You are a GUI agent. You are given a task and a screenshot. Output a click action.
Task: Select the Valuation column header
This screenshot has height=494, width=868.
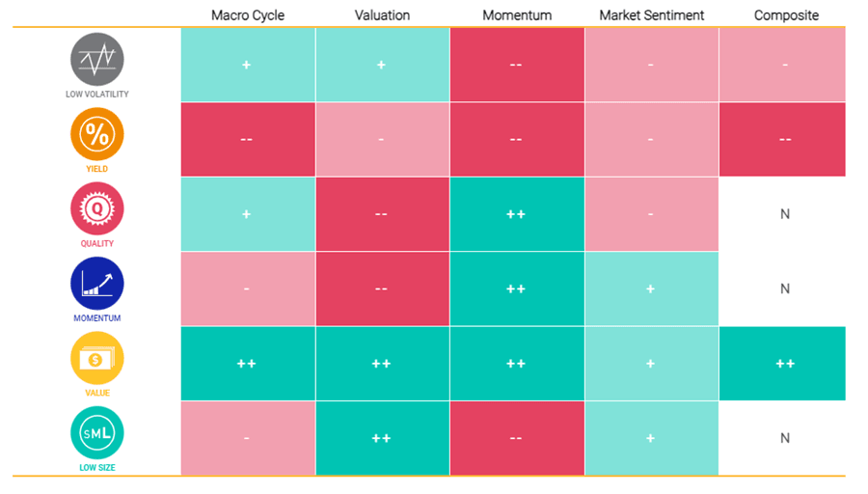[x=382, y=15]
